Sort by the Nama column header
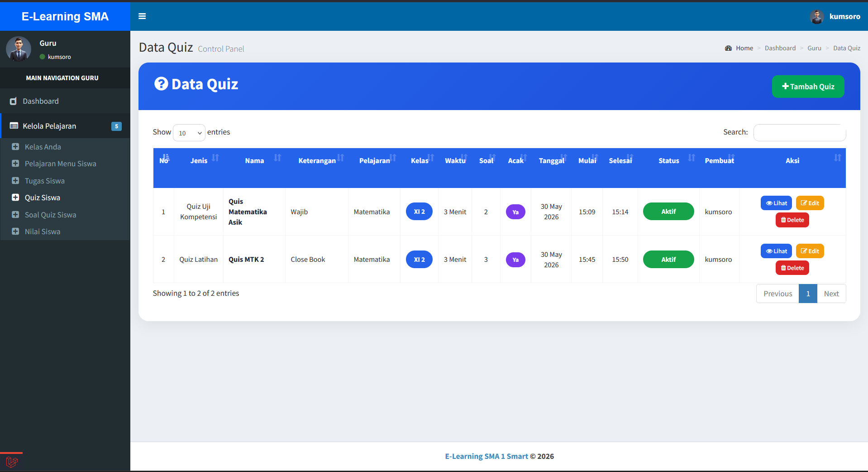This screenshot has height=472, width=868. pyautogui.click(x=254, y=161)
